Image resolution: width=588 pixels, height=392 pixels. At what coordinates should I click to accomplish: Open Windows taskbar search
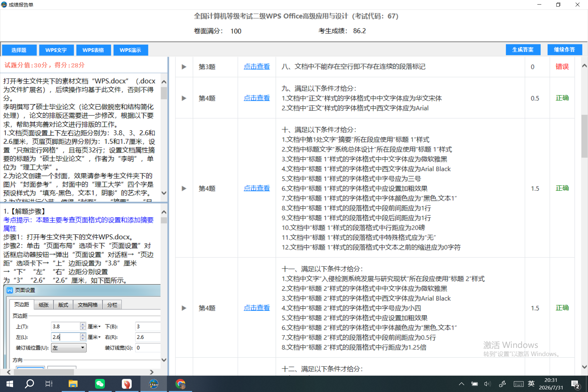pyautogui.click(x=29, y=384)
